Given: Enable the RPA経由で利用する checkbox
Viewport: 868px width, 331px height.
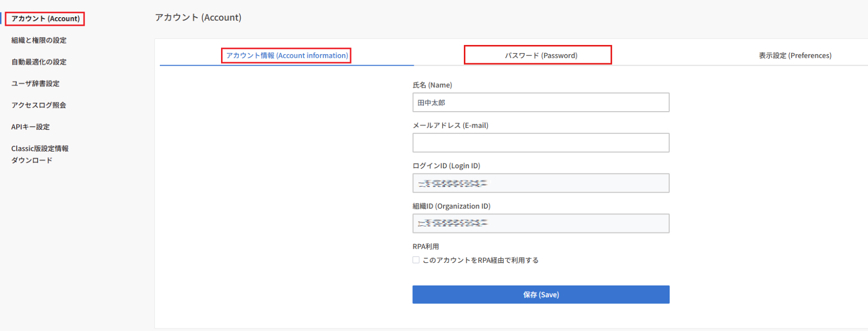Looking at the screenshot, I should click(416, 260).
